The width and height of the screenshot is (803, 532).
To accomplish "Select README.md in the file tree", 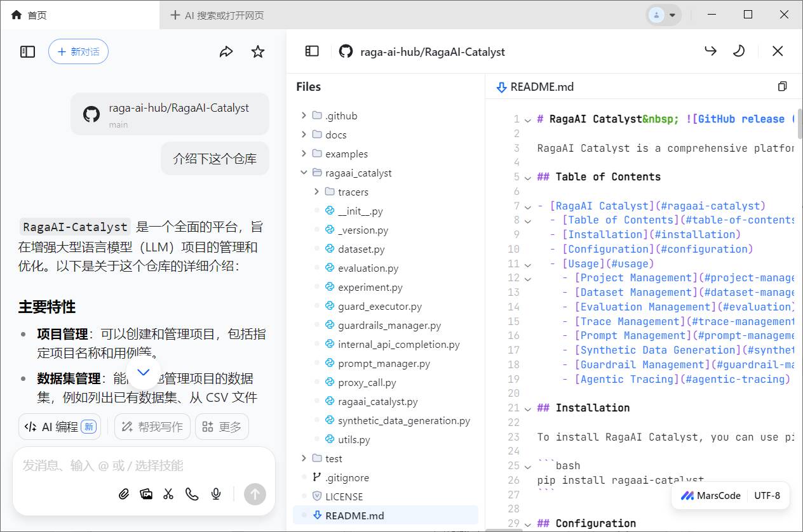I will click(386, 515).
